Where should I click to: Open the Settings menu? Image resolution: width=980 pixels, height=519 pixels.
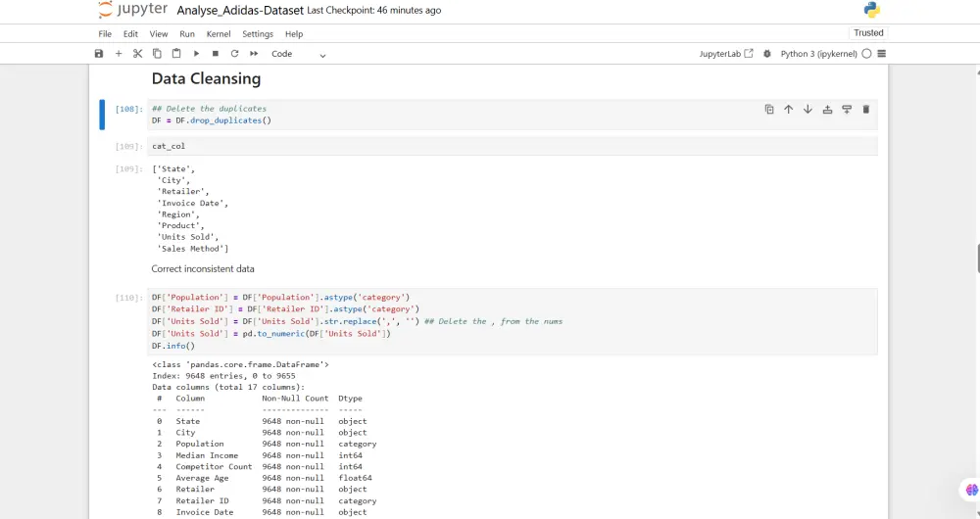tap(258, 33)
